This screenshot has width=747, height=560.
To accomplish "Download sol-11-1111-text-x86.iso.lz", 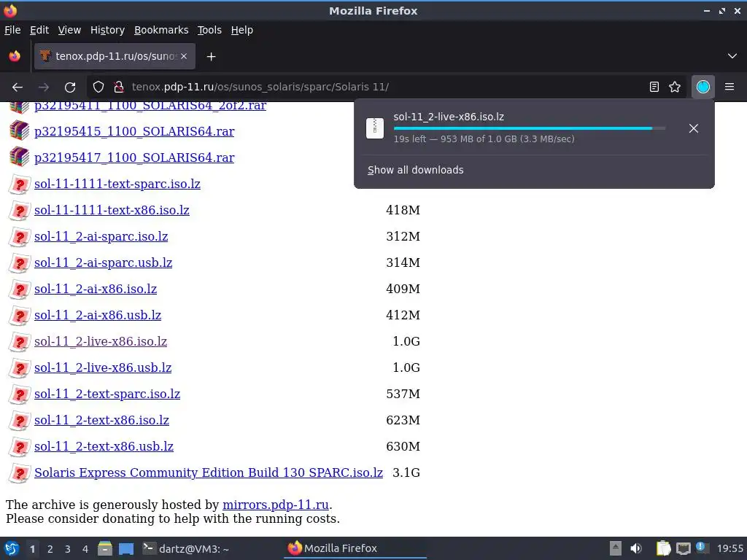I will (x=112, y=210).
